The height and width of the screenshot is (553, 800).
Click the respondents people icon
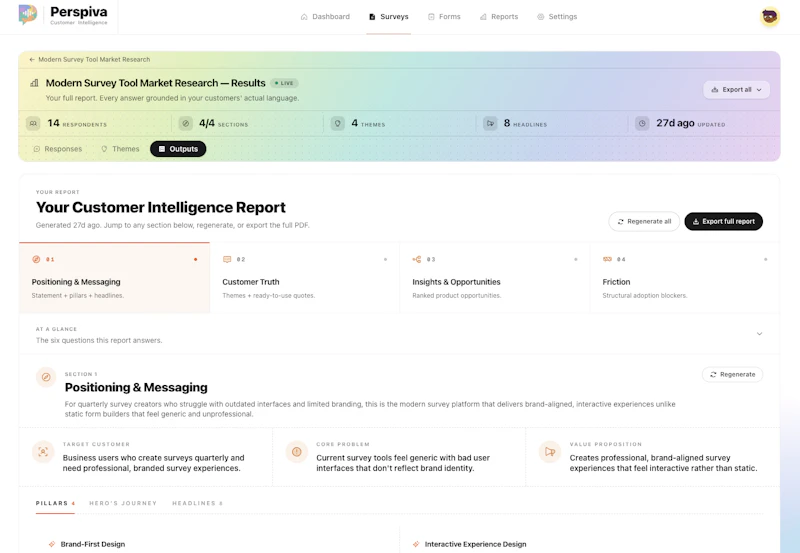[x=33, y=123]
